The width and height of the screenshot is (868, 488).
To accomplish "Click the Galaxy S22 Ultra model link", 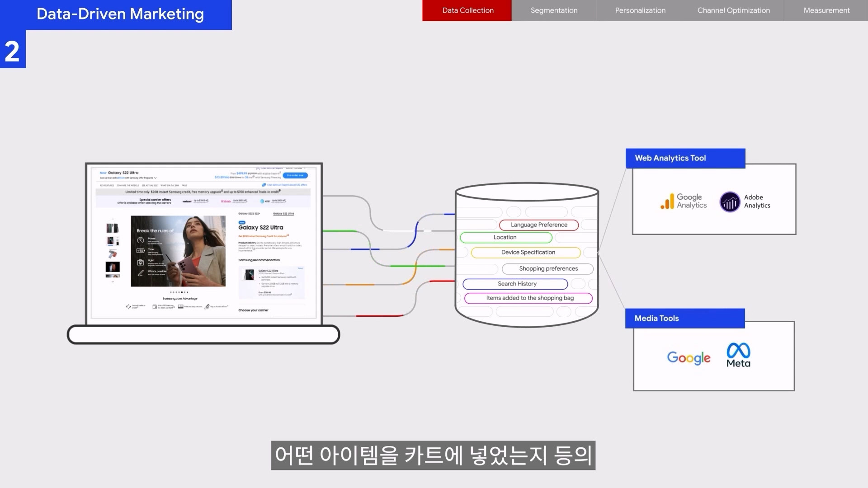I will 283,214.
